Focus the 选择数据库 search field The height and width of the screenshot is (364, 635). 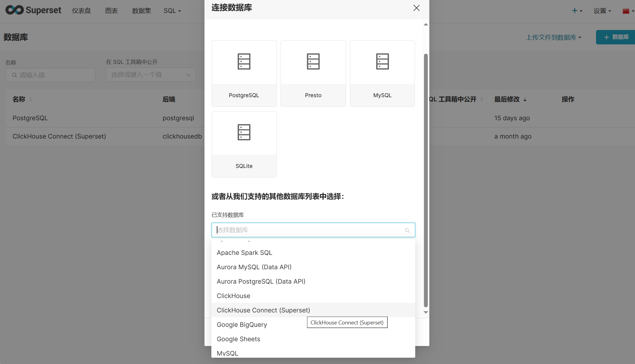313,230
